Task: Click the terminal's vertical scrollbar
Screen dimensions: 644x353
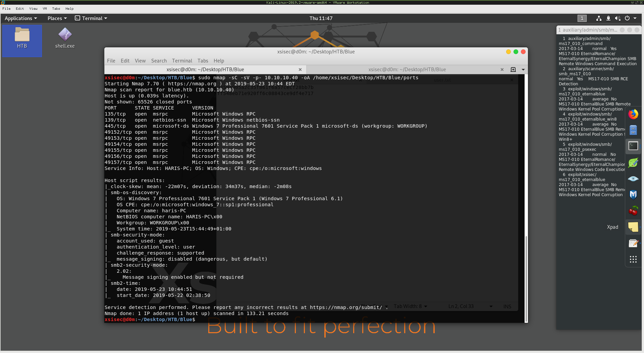Action: [526, 279]
